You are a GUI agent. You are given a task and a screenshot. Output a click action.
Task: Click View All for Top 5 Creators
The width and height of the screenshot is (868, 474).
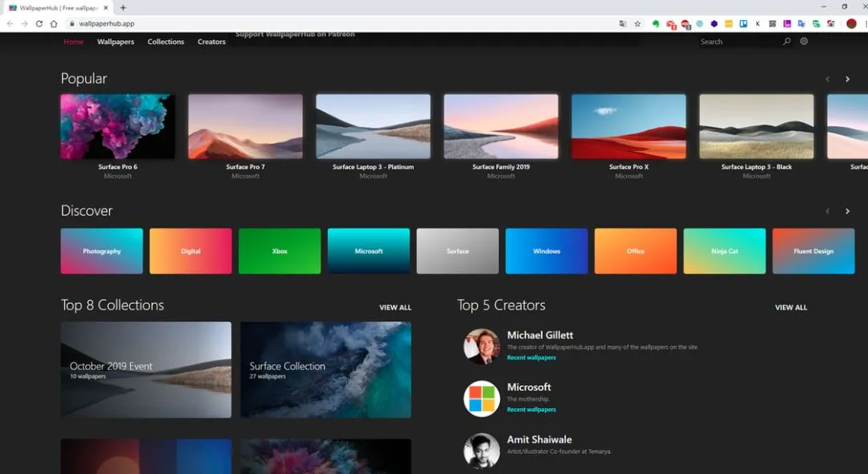[791, 308]
